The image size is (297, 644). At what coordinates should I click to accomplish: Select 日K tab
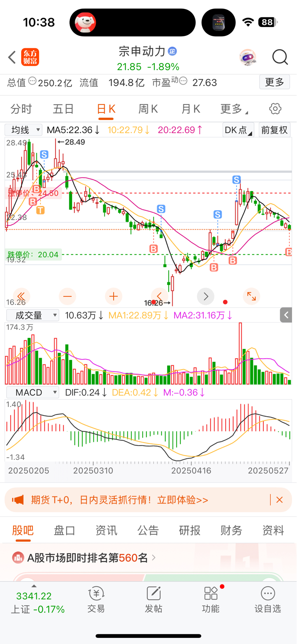click(x=106, y=109)
